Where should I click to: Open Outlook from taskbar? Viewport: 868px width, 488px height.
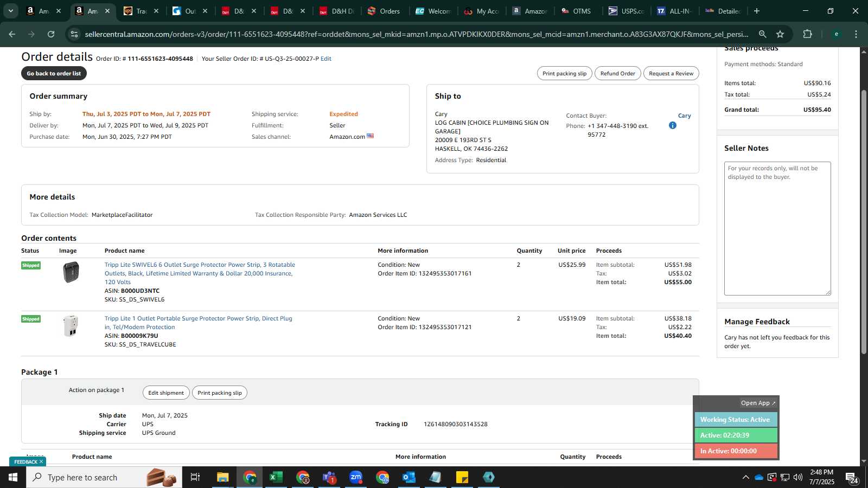tap(409, 477)
